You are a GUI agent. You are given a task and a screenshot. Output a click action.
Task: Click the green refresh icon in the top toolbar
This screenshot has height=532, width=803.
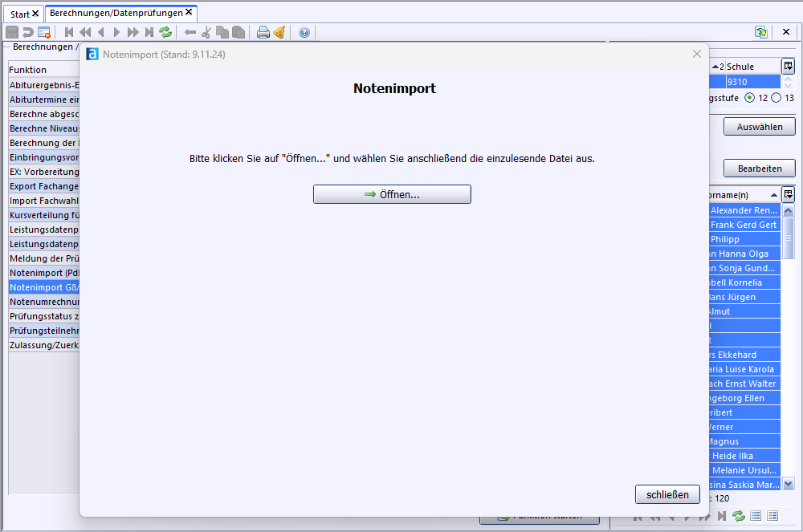[x=165, y=32]
